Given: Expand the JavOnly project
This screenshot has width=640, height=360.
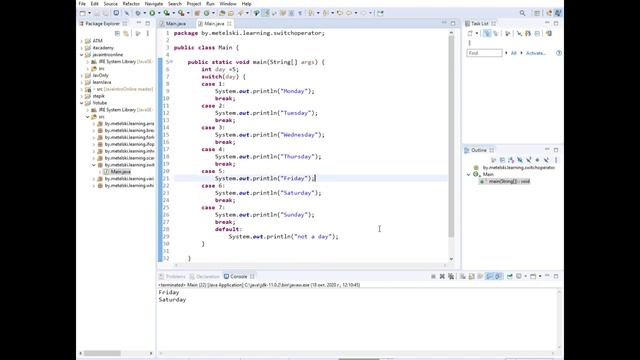Looking at the screenshot, I should [82, 76].
